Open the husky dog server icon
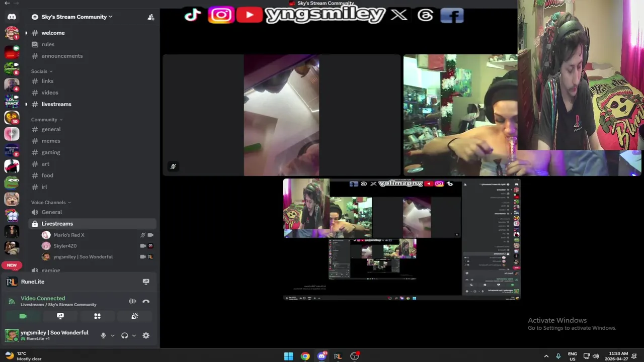 coord(12,199)
